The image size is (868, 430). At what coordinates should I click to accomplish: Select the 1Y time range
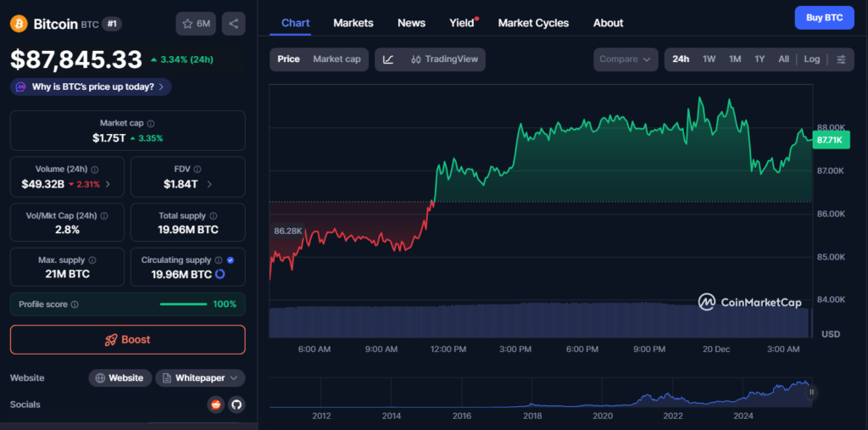tap(759, 59)
